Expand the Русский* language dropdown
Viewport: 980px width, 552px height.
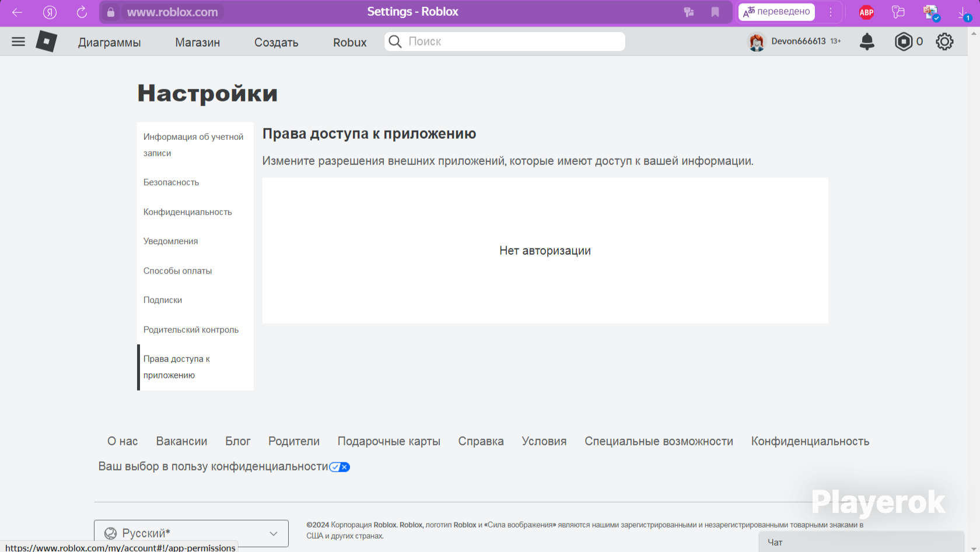[x=191, y=533]
